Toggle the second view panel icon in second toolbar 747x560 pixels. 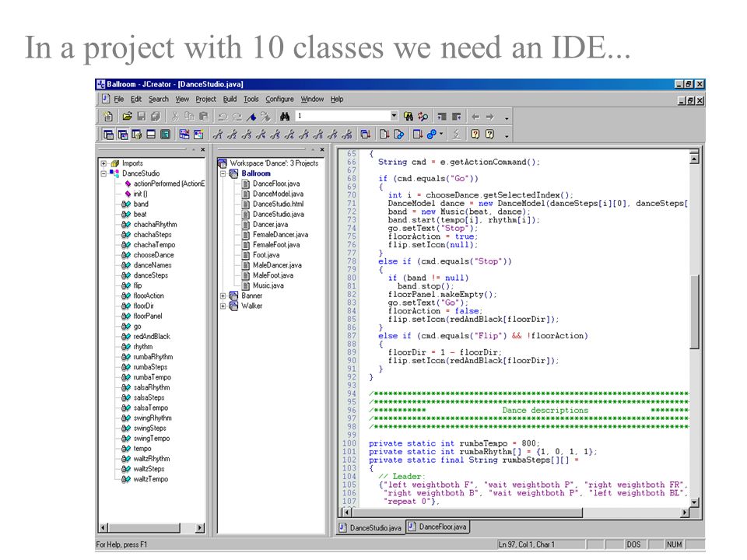coord(122,135)
